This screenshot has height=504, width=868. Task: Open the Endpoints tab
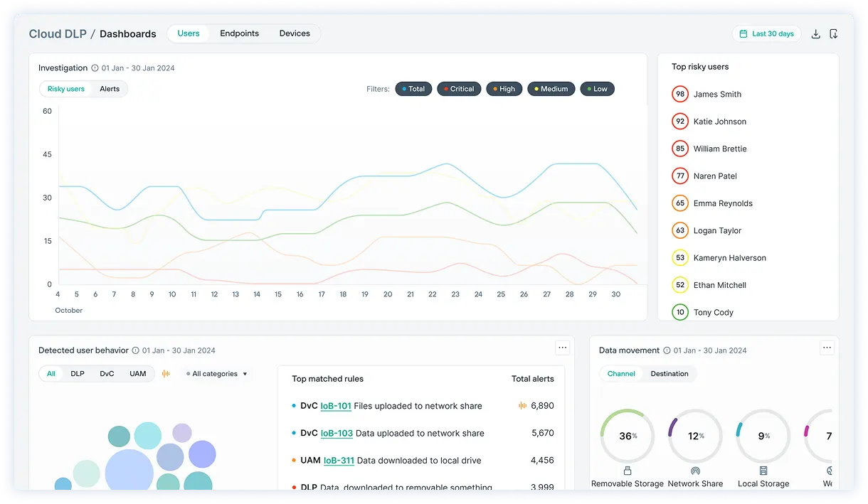[x=240, y=33]
